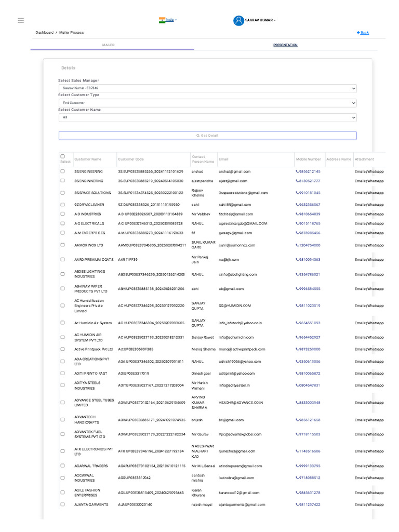399x532 pixels.
Task: Check the AGARWAL TRADERS row checkbox
Action: click(x=62, y=466)
